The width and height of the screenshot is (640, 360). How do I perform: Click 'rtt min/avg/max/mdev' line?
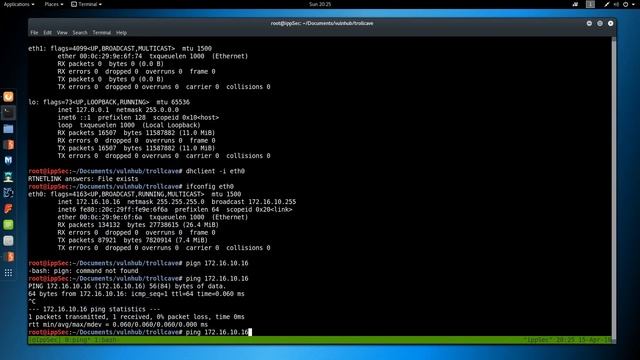(x=118, y=324)
